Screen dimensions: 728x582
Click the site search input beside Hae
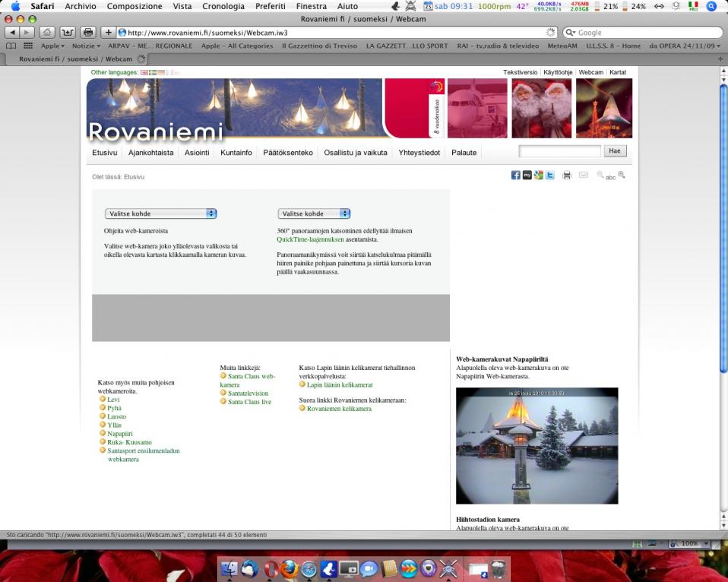point(559,151)
